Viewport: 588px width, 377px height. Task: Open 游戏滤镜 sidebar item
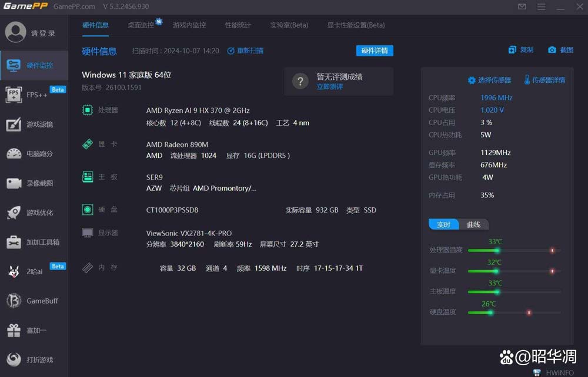click(x=34, y=124)
